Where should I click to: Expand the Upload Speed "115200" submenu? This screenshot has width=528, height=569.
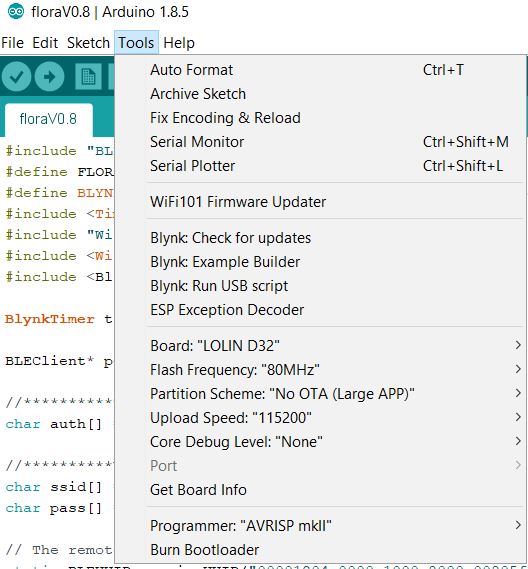320,418
